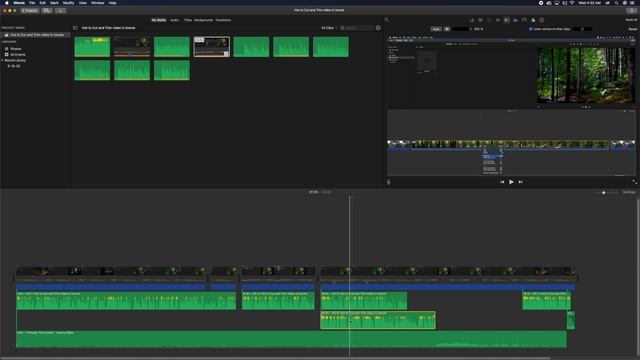Image resolution: width=640 pixels, height=360 pixels.
Task: Open the stabilization camera icon
Action: 498,20
